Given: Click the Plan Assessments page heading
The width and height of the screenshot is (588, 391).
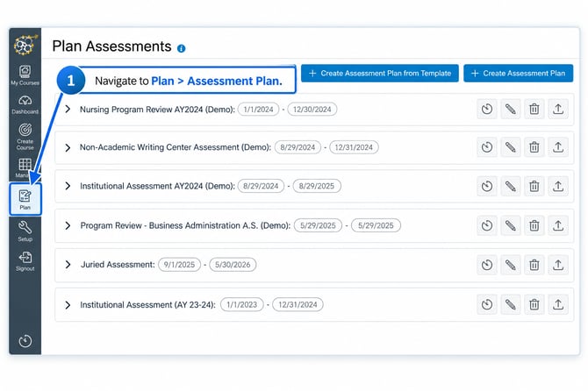Looking at the screenshot, I should pyautogui.click(x=111, y=46).
